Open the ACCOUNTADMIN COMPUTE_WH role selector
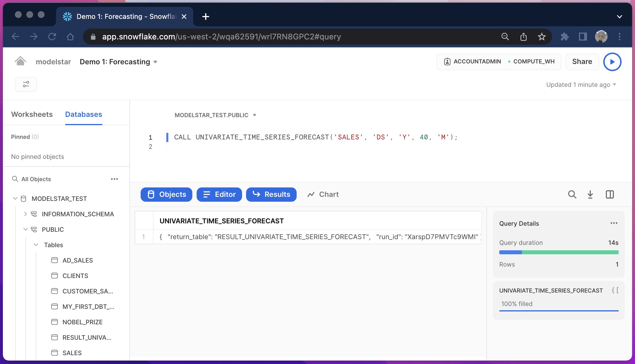The height and width of the screenshot is (364, 635). (x=499, y=62)
